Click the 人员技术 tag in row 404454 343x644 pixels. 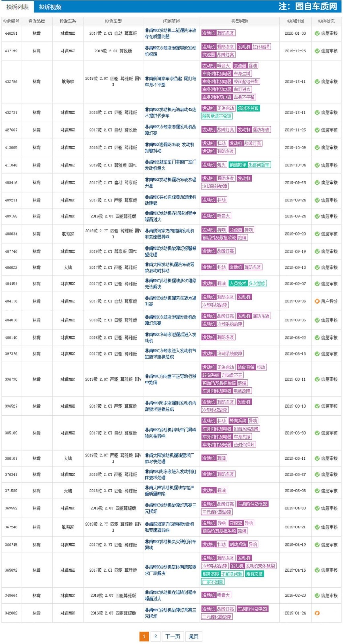tap(238, 284)
